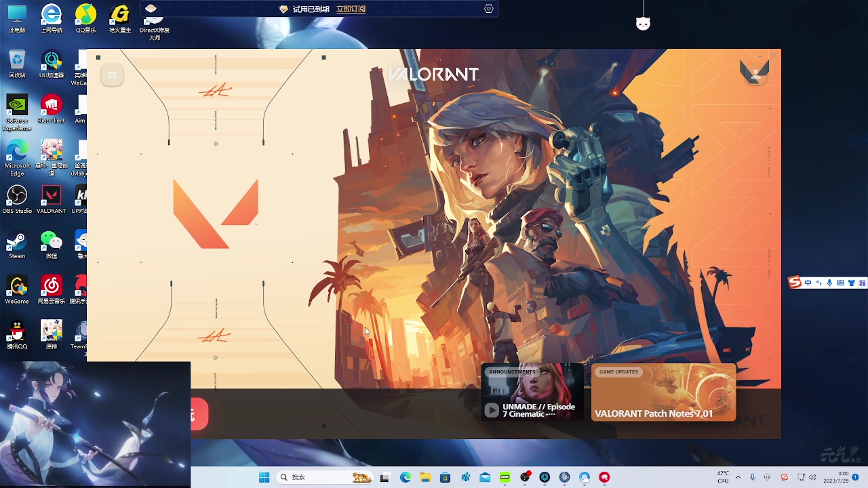
Task: Open the UNMADE // Episode 7 Cinematic announcement card
Action: 532,392
